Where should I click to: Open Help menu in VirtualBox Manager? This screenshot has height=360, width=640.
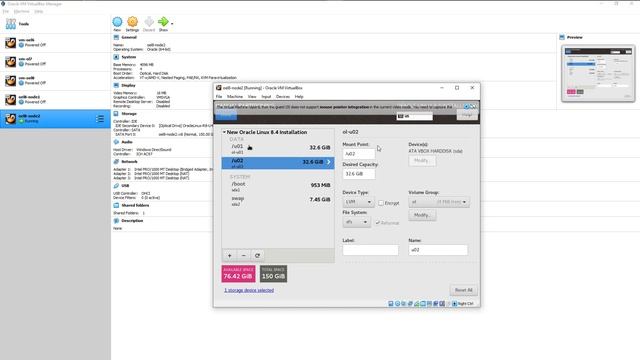38,11
